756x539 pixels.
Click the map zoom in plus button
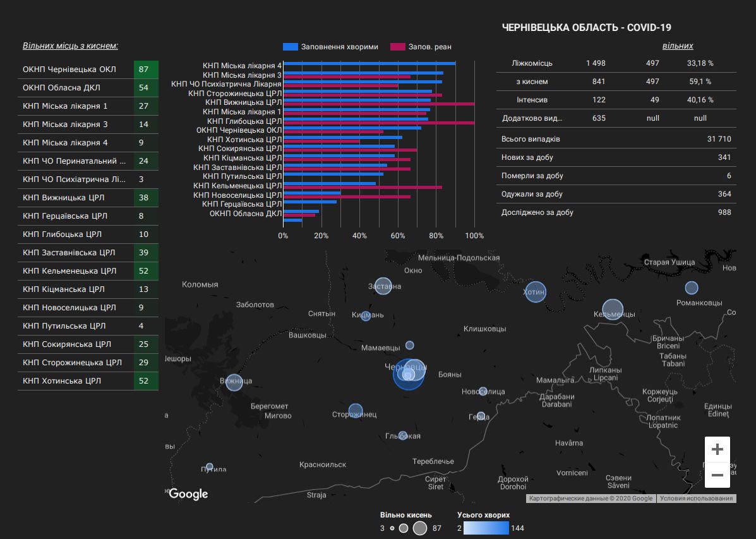click(x=717, y=449)
